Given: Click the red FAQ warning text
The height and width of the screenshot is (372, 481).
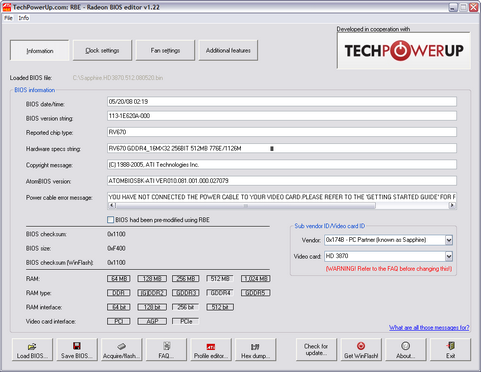Looking at the screenshot, I should click(389, 269).
